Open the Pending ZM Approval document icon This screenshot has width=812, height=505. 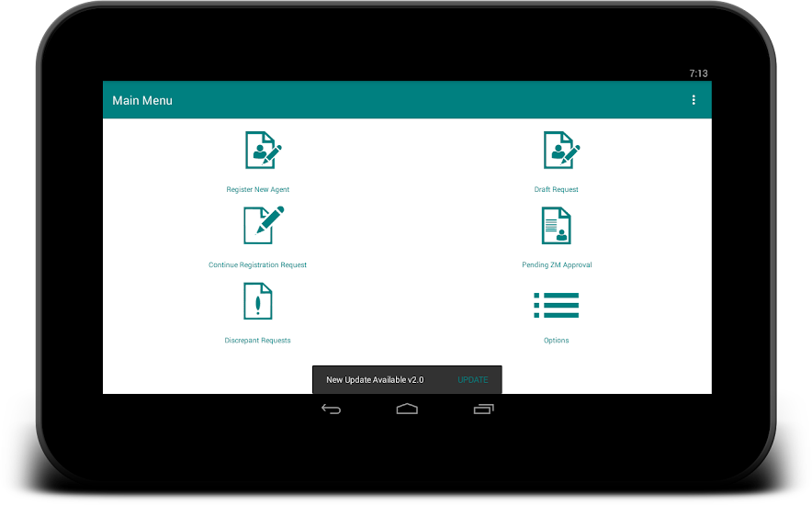click(556, 225)
